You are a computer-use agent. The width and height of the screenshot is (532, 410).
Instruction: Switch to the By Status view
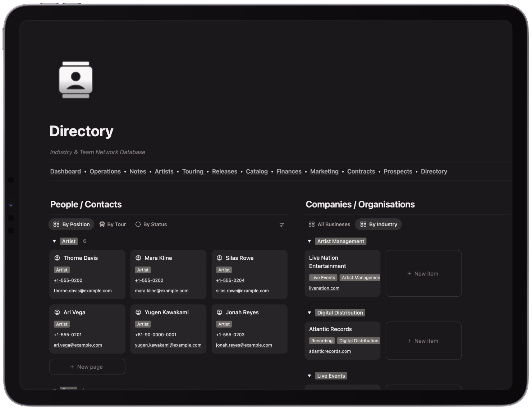(x=151, y=224)
